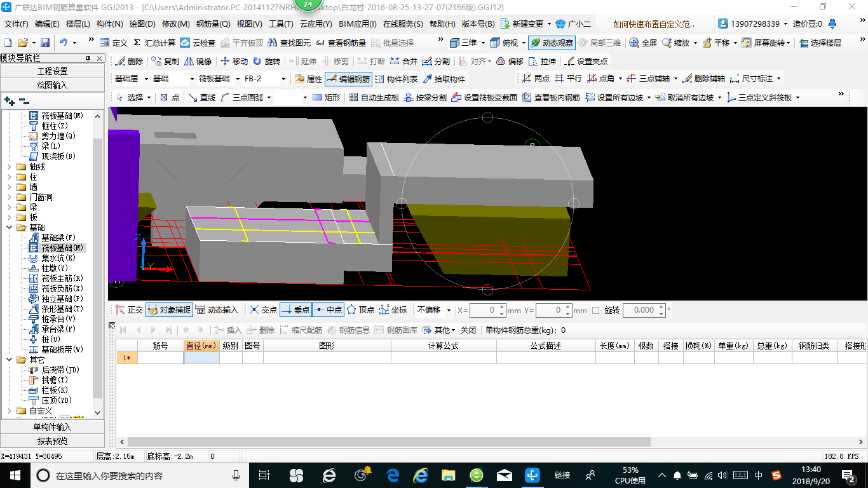Toggle 交点 intersection snap

263,310
